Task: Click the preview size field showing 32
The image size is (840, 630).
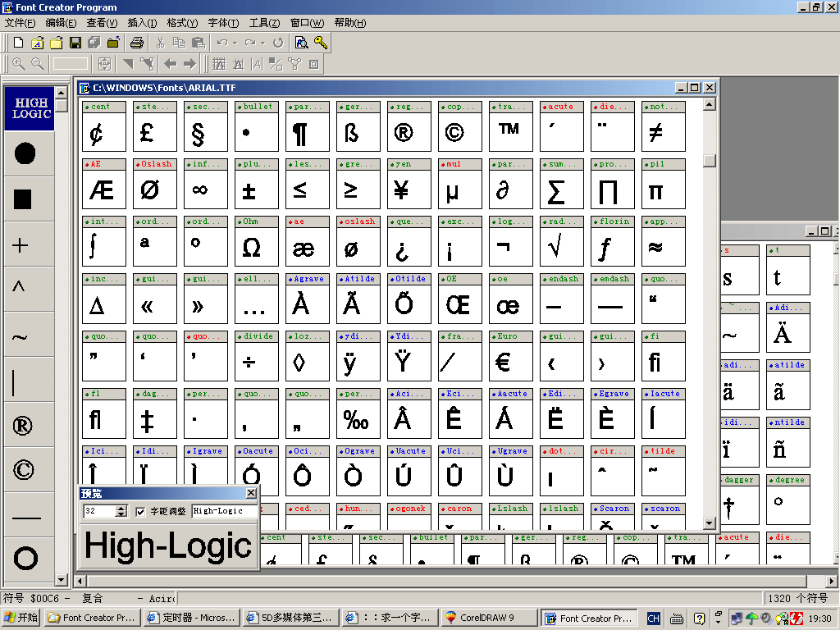Action: coord(99,511)
